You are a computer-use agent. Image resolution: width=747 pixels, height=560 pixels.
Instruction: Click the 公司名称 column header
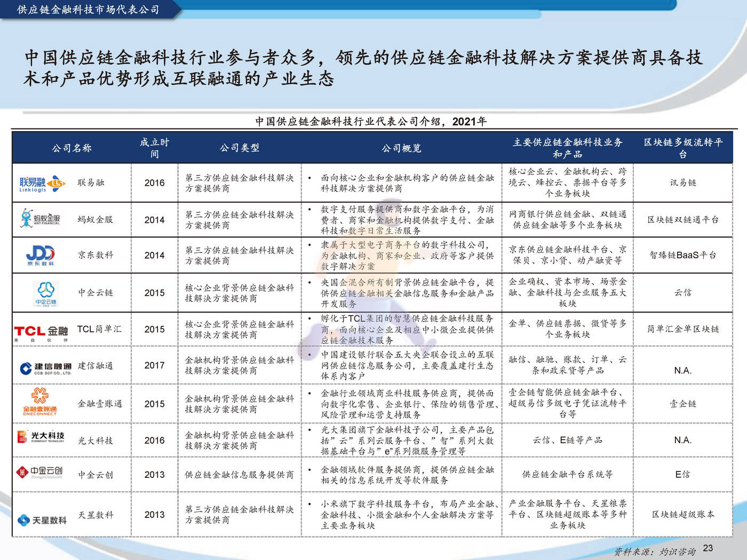coord(71,148)
